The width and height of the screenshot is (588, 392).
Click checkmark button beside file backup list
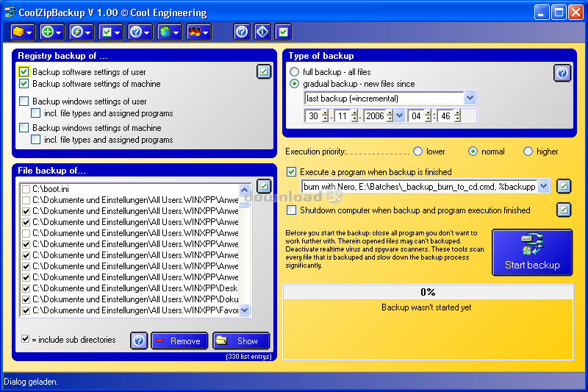pyautogui.click(x=264, y=186)
